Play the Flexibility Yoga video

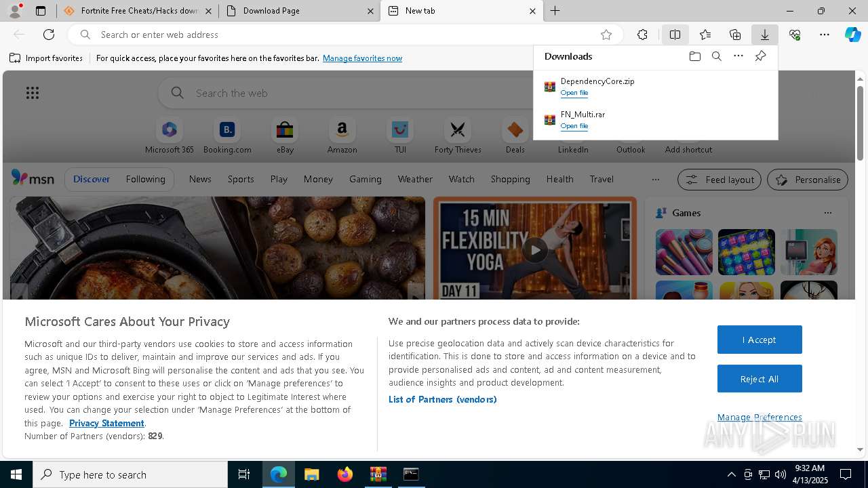(x=535, y=250)
